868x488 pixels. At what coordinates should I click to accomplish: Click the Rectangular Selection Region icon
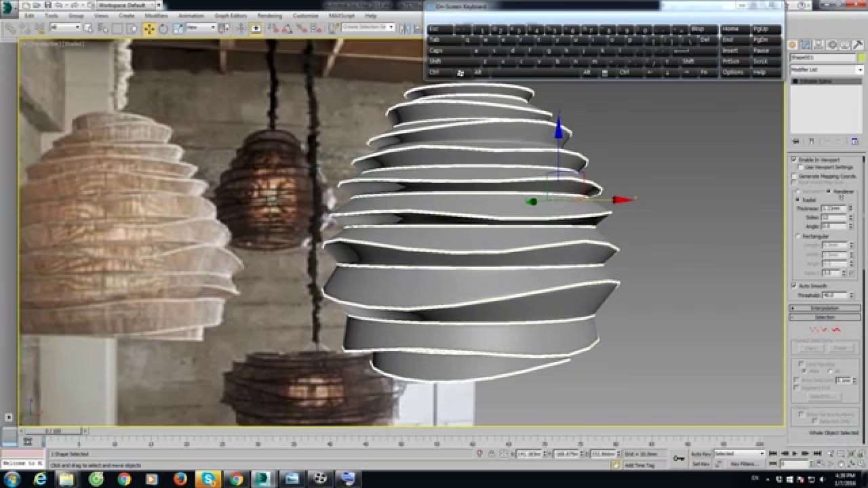117,28
